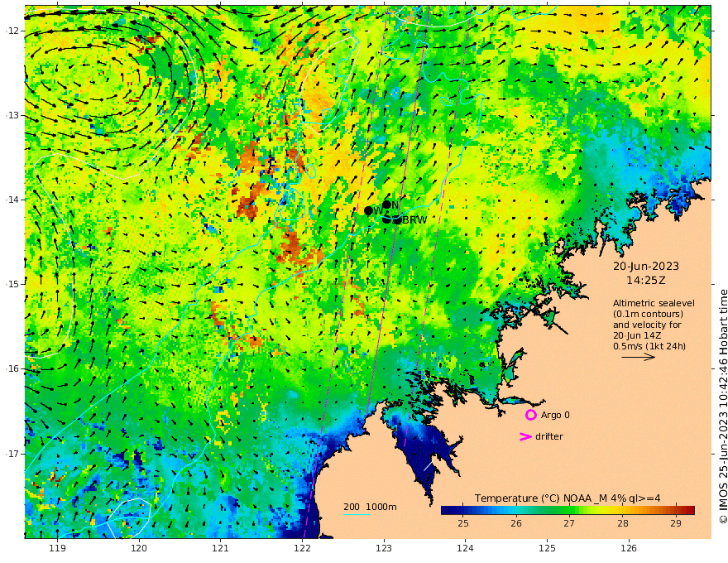Click latitude tick label -15
The width and height of the screenshot is (728, 563).
click(x=12, y=284)
